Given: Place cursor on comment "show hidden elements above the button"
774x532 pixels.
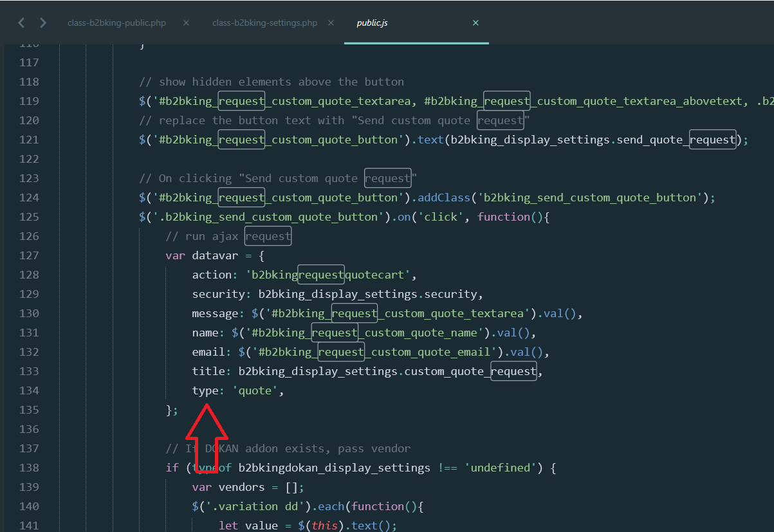Looking at the screenshot, I should (x=272, y=82).
